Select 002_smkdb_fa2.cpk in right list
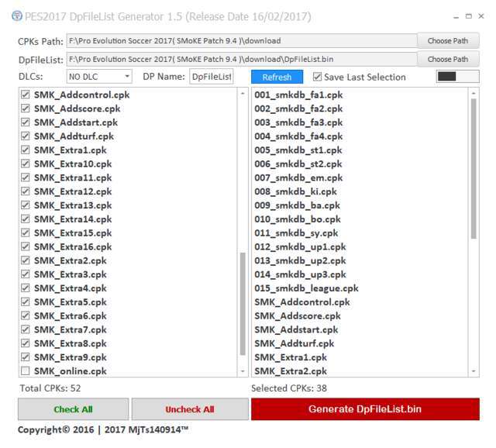The width and height of the screenshot is (496, 448). [x=298, y=109]
